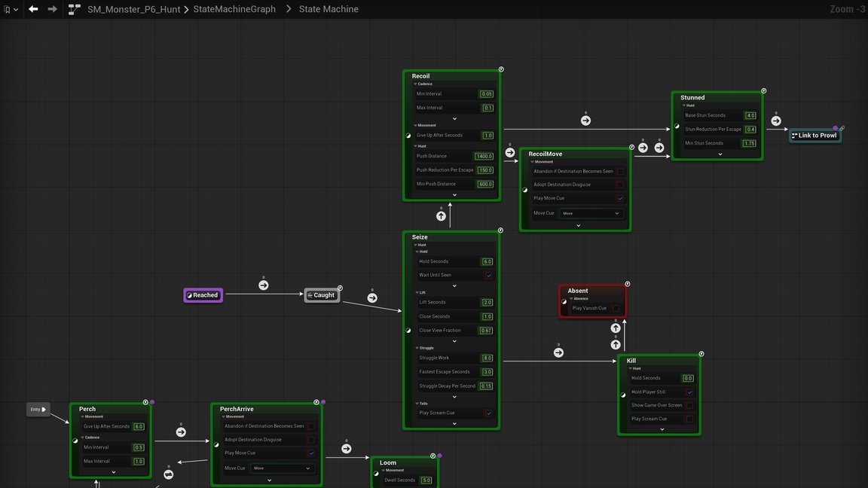Image resolution: width=868 pixels, height=488 pixels.
Task: Expand more properties at bottom of Kill node
Action: pos(662,429)
